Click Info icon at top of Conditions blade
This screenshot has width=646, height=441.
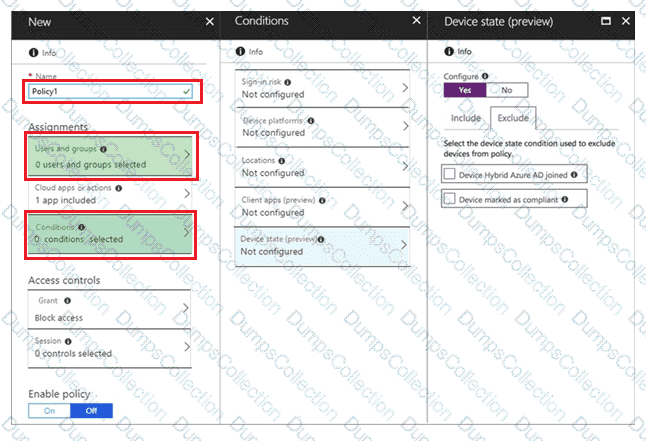click(239, 51)
